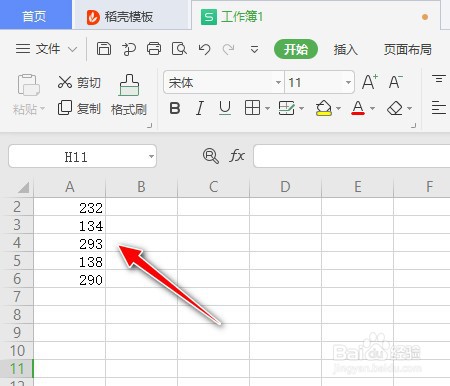Click the export to PDF icon

(x=129, y=49)
